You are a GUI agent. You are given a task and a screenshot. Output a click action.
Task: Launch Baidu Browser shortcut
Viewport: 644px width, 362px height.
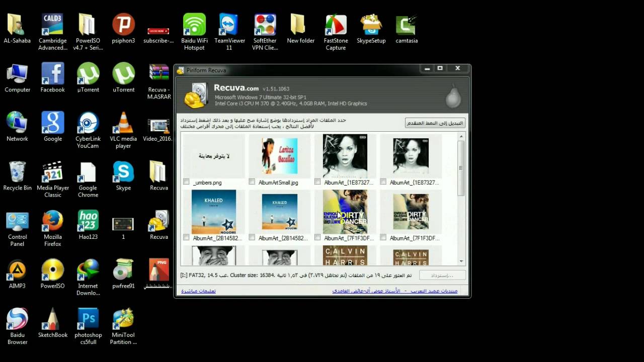(x=17, y=327)
